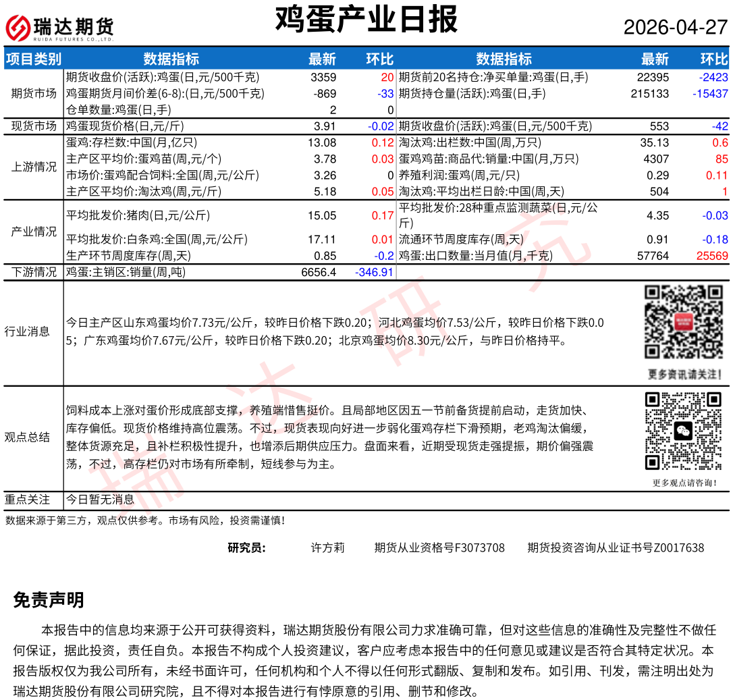Viewport: 733px width, 700px height.
Task: Click the futures open interest value 215133
Action: pos(649,94)
